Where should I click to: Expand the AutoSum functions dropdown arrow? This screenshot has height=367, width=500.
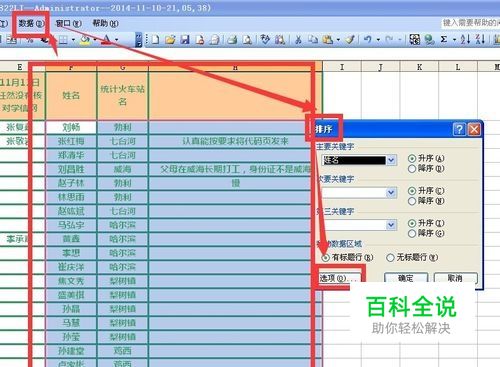[x=454, y=40]
